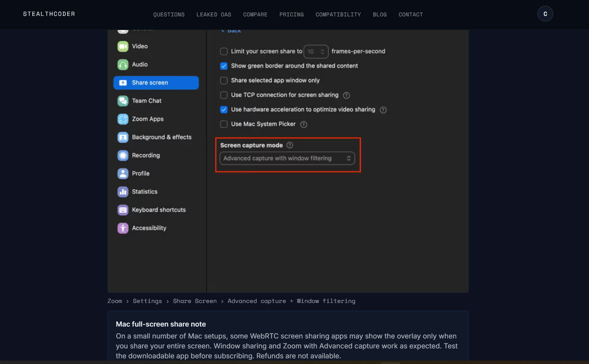Open the Compare page
Image resolution: width=589 pixels, height=364 pixels.
coord(255,14)
